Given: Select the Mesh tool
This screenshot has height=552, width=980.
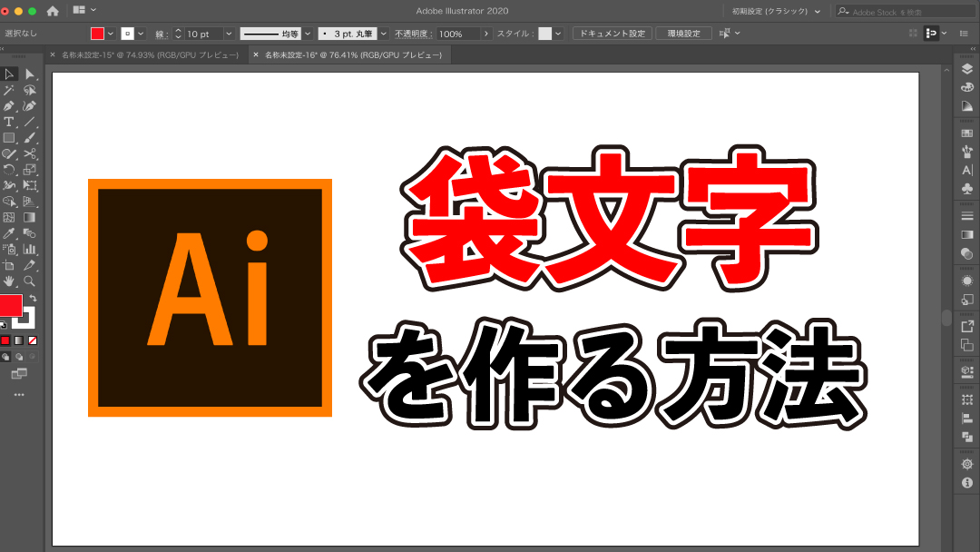Looking at the screenshot, I should 9,218.
